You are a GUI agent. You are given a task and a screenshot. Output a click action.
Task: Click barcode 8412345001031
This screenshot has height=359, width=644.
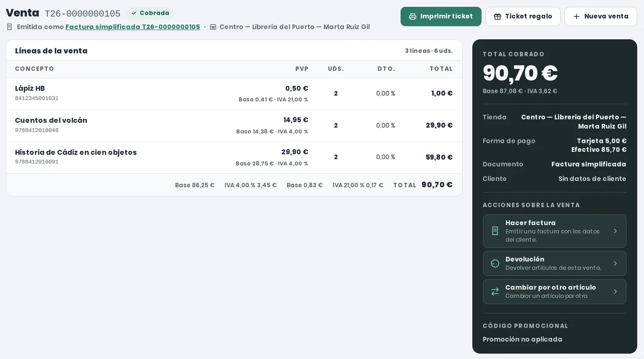click(37, 98)
